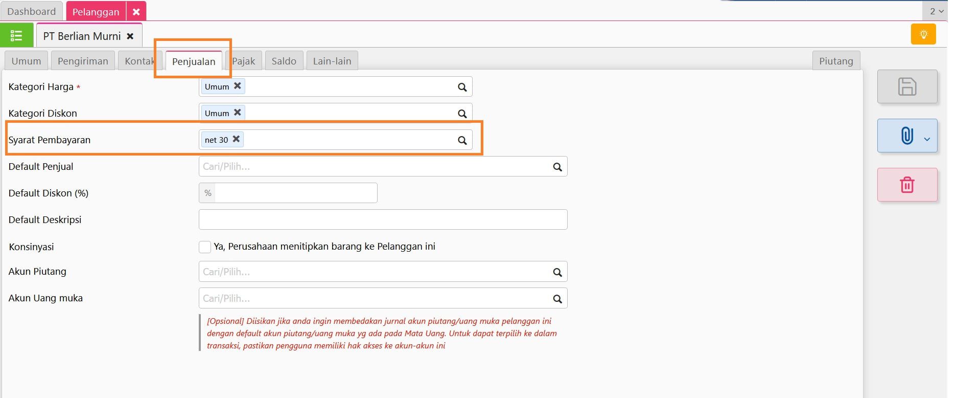Go to the Piutang tab
This screenshot has height=398, width=980.
tap(835, 61)
